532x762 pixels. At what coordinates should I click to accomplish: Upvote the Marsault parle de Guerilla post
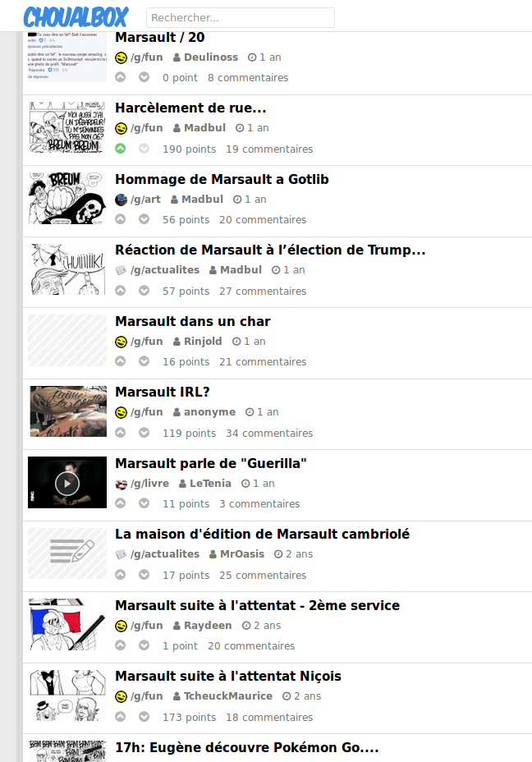click(x=121, y=503)
